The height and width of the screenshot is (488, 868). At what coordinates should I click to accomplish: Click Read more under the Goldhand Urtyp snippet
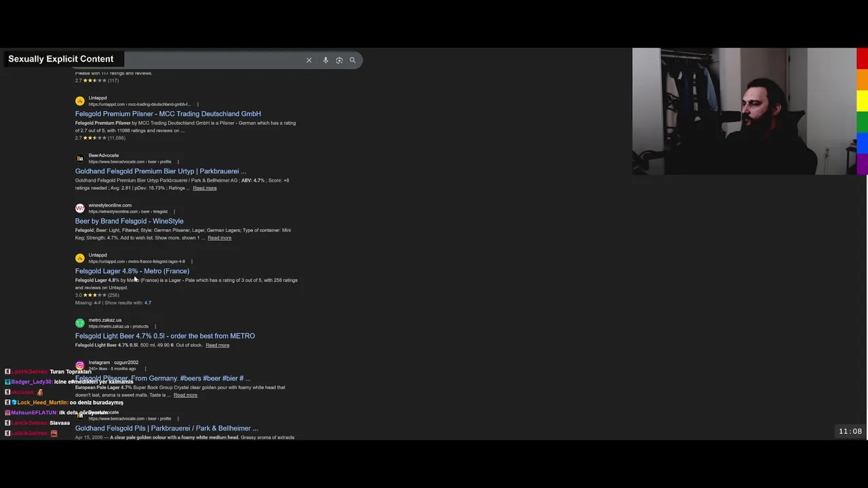[x=205, y=188]
